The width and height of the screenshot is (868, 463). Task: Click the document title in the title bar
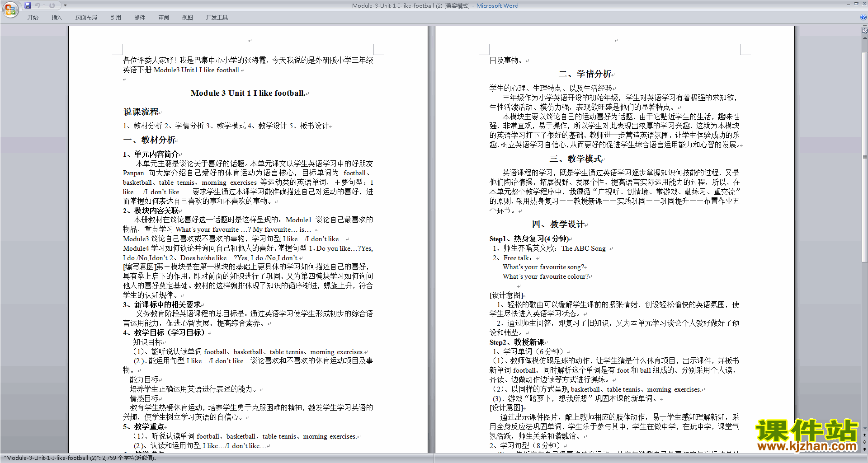pyautogui.click(x=435, y=5)
